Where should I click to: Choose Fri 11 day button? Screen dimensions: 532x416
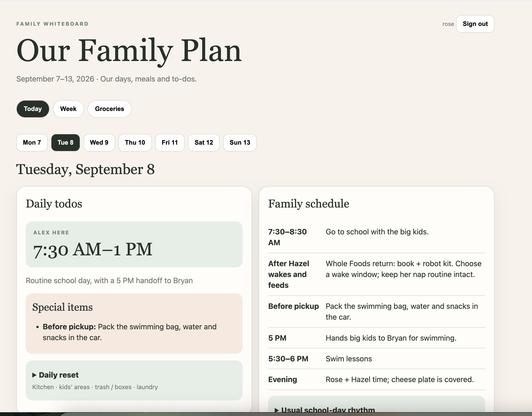170,143
